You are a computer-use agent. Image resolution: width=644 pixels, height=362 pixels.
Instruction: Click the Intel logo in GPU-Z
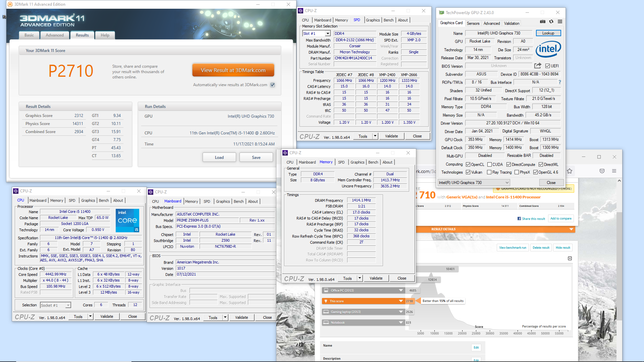click(x=548, y=49)
